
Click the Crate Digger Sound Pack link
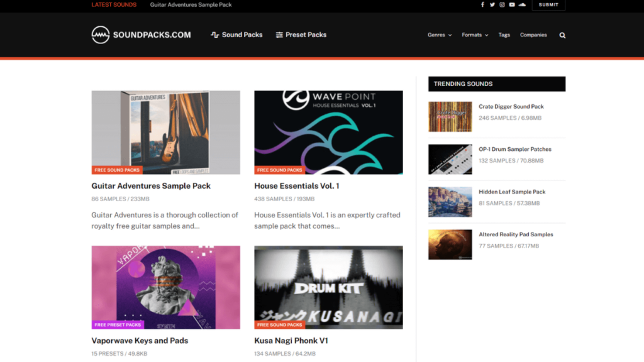(x=511, y=106)
